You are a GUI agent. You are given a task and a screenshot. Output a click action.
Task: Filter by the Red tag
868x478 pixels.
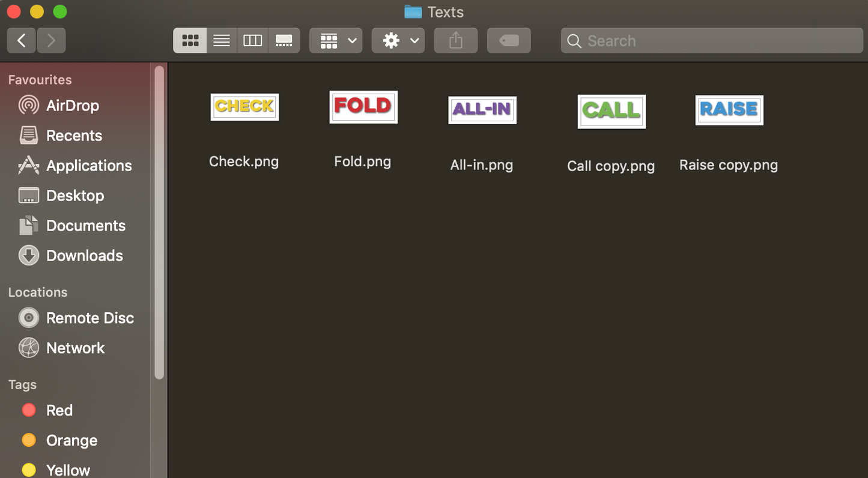tap(59, 411)
